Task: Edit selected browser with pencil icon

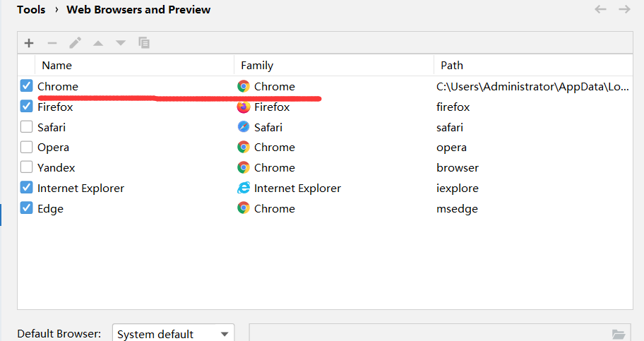Action: (75, 43)
